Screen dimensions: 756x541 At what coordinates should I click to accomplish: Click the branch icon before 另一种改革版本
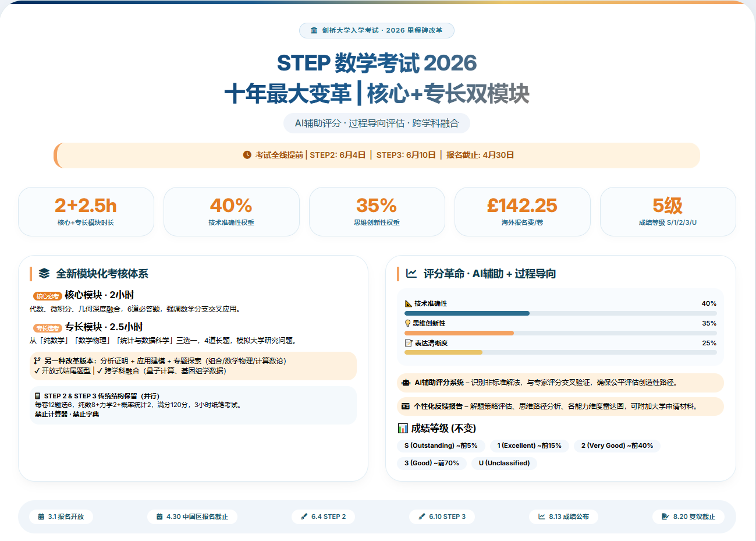point(37,361)
